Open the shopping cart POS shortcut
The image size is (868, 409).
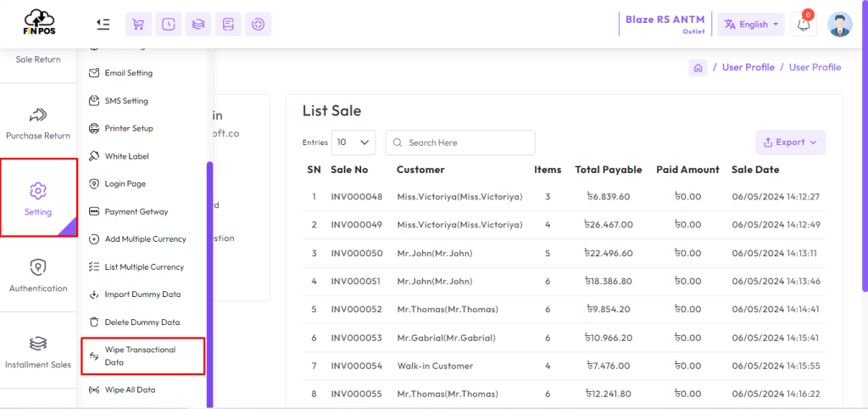(138, 25)
